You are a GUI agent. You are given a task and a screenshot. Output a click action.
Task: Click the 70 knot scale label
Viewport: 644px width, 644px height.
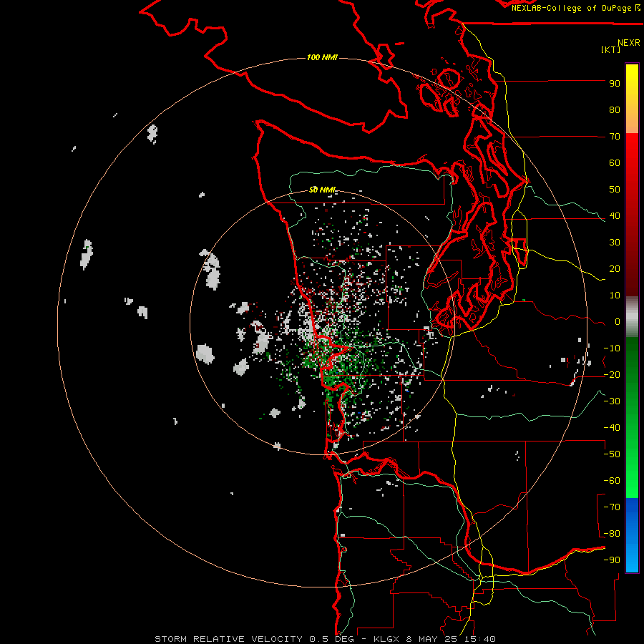click(x=615, y=137)
